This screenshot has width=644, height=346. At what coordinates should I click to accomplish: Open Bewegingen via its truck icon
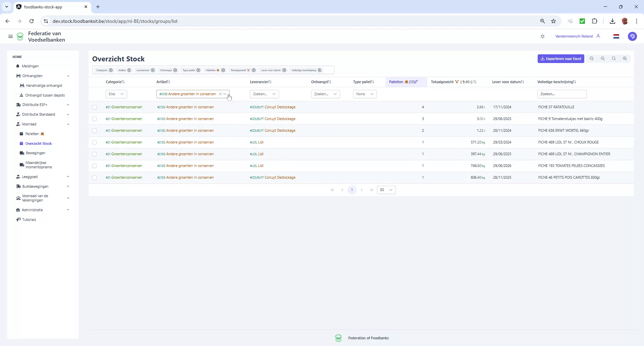point(22,153)
